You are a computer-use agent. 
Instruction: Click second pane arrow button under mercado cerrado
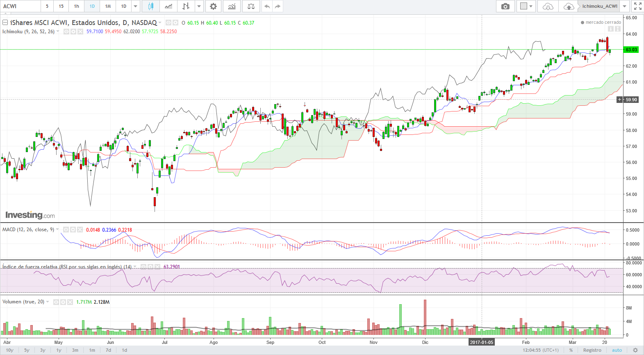[x=618, y=29]
